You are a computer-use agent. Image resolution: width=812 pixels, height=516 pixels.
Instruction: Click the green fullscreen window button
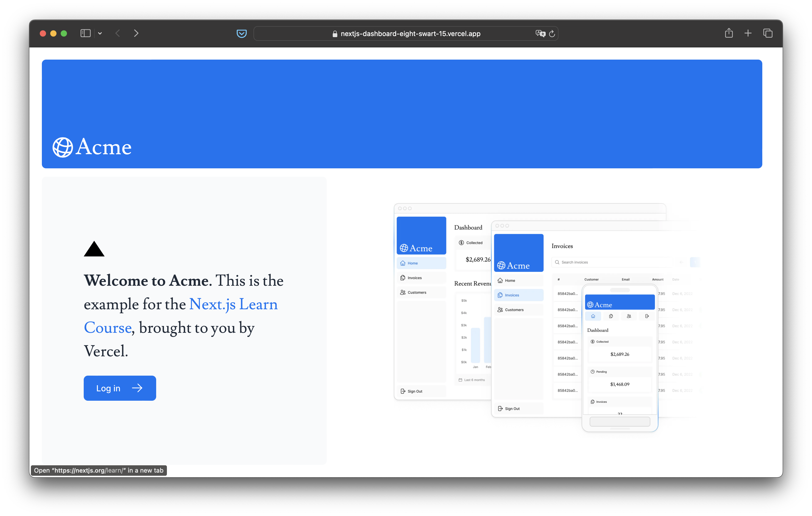click(64, 33)
